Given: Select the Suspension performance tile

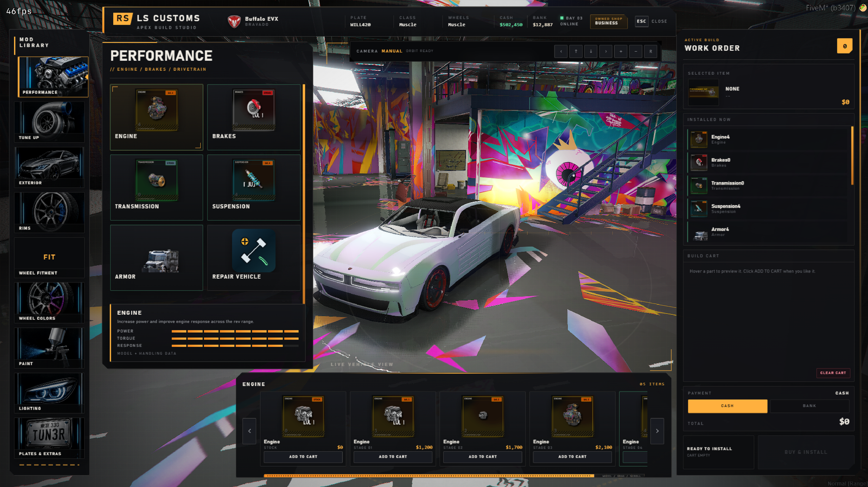Looking at the screenshot, I should pos(254,187).
